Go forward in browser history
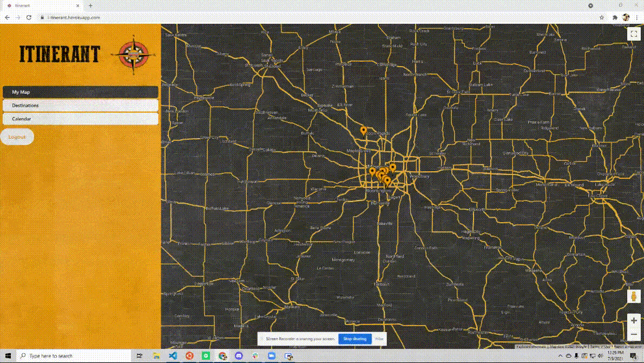Image resolution: width=644 pixels, height=363 pixels. click(x=18, y=17)
